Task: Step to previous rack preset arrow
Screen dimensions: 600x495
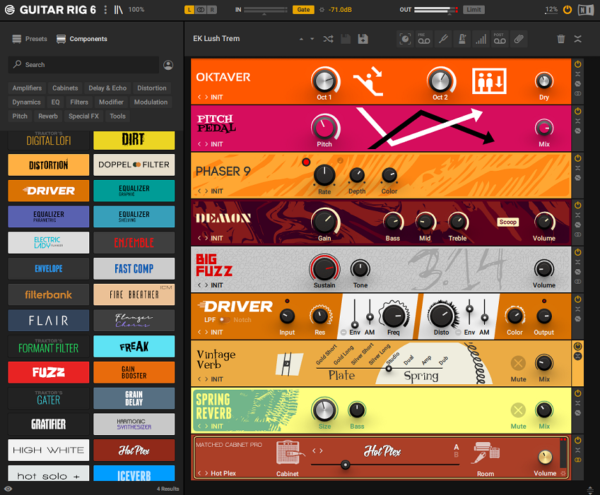Action: point(301,39)
